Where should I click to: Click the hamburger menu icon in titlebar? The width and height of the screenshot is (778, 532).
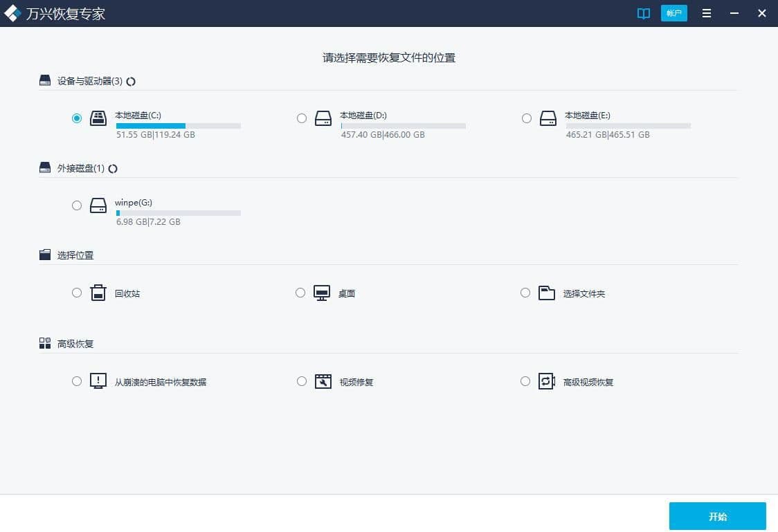[x=706, y=13]
